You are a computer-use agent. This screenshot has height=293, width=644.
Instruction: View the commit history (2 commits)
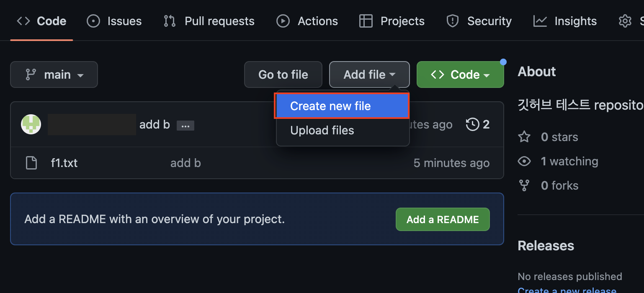478,124
